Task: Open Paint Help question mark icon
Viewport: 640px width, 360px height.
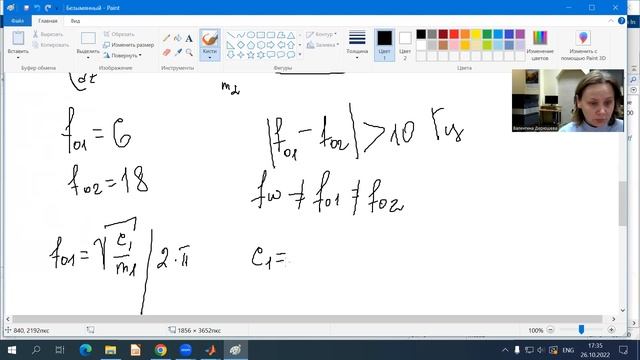Action: point(621,20)
